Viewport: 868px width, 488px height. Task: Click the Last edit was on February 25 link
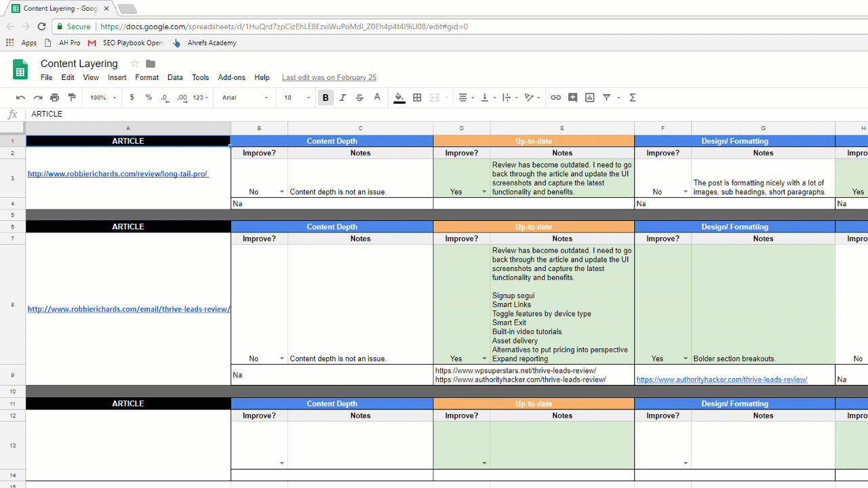[x=328, y=77]
